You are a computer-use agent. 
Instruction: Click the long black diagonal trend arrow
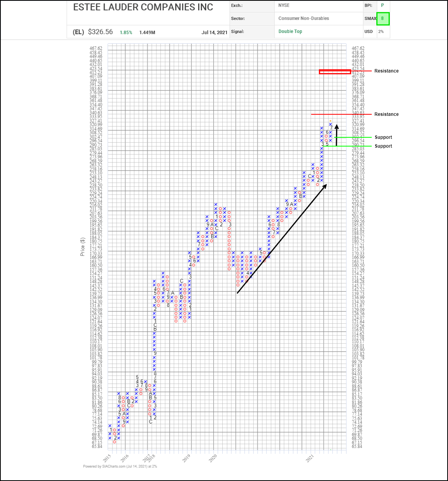[x=282, y=239]
